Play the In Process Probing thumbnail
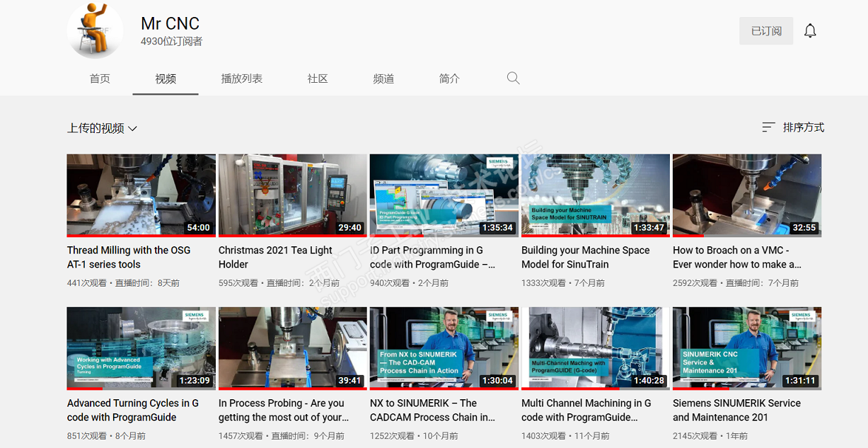The width and height of the screenshot is (868, 448). click(x=293, y=348)
